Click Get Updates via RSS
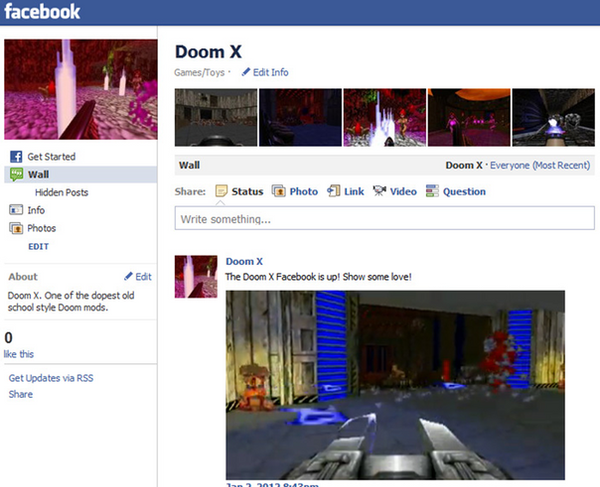Image resolution: width=600 pixels, height=487 pixels. click(x=51, y=378)
